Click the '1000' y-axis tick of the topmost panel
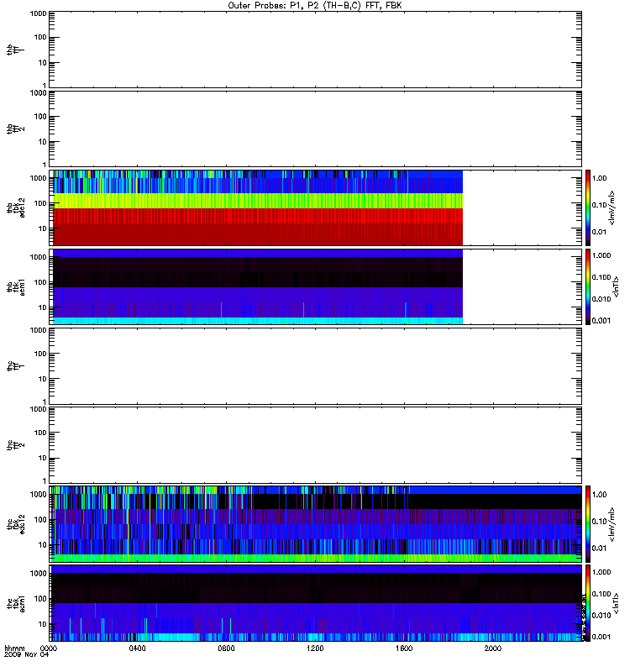The width and height of the screenshot is (630, 672). click(39, 13)
